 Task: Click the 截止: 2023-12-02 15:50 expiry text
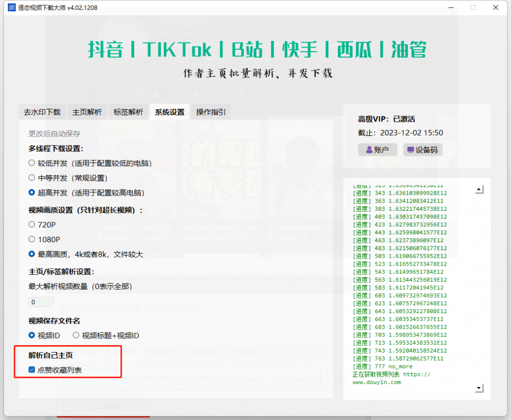click(x=401, y=133)
